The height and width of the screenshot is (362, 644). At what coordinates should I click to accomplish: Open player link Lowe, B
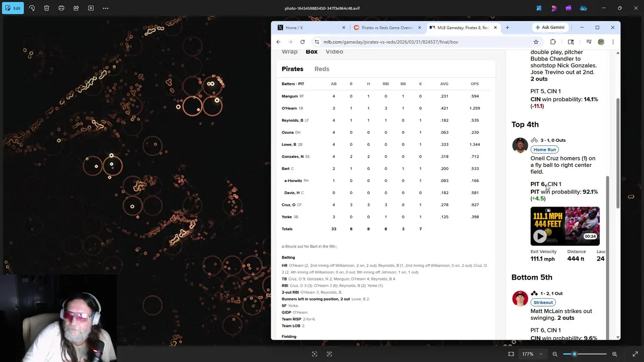(289, 144)
